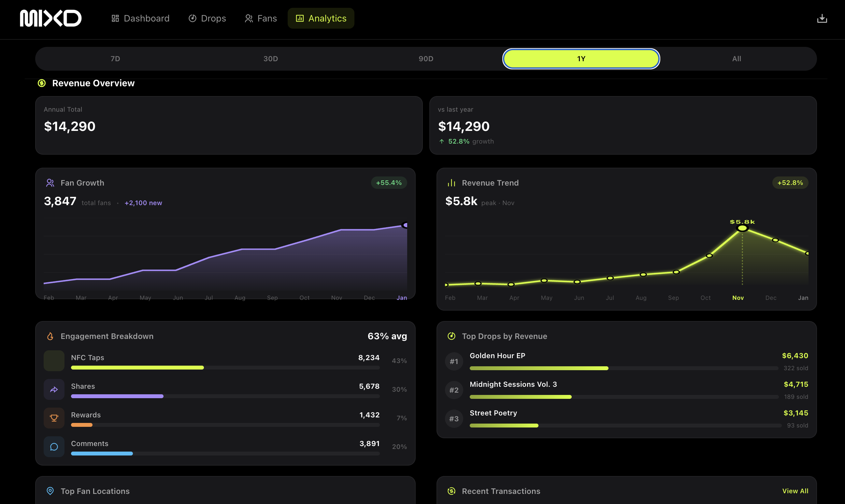This screenshot has width=845, height=504.
Task: Click the #2 rank badge
Action: 454,390
